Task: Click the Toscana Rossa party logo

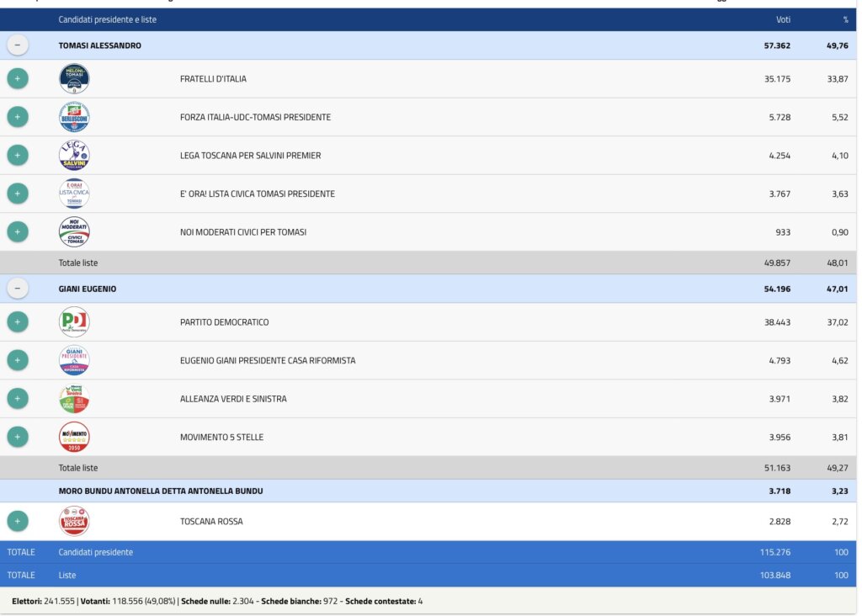Action: (x=74, y=522)
